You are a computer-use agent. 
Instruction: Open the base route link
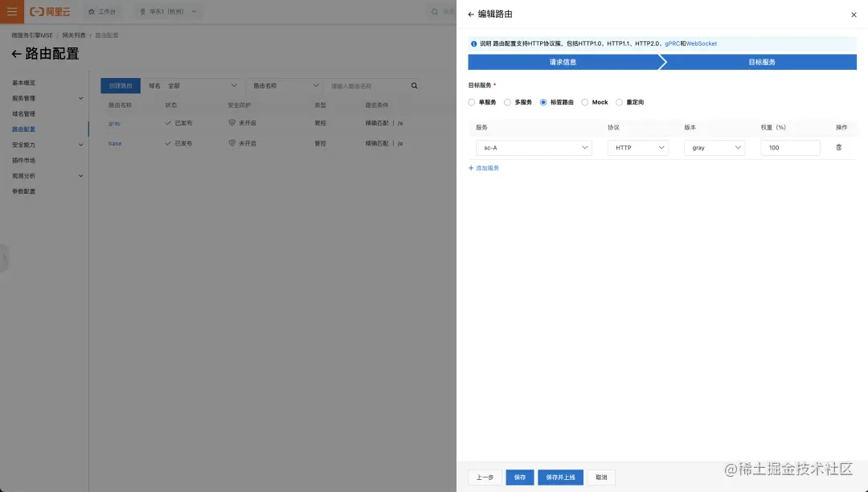(115, 143)
